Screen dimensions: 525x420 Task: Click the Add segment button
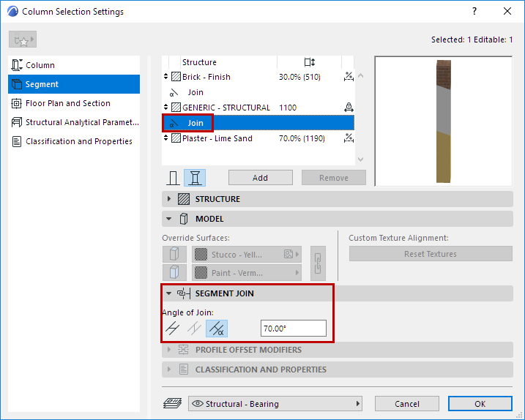click(261, 177)
